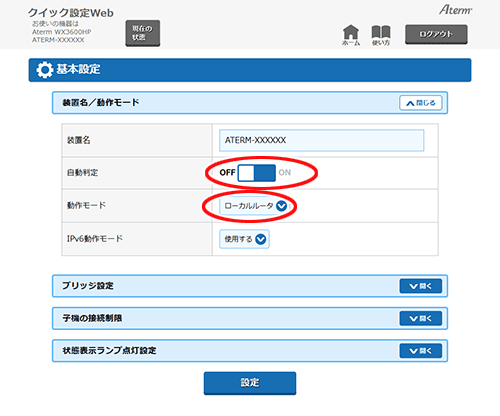Open the IPv6動作モード dropdown showing 使用する
Viewport: 500px width, 416px height.
click(244, 239)
